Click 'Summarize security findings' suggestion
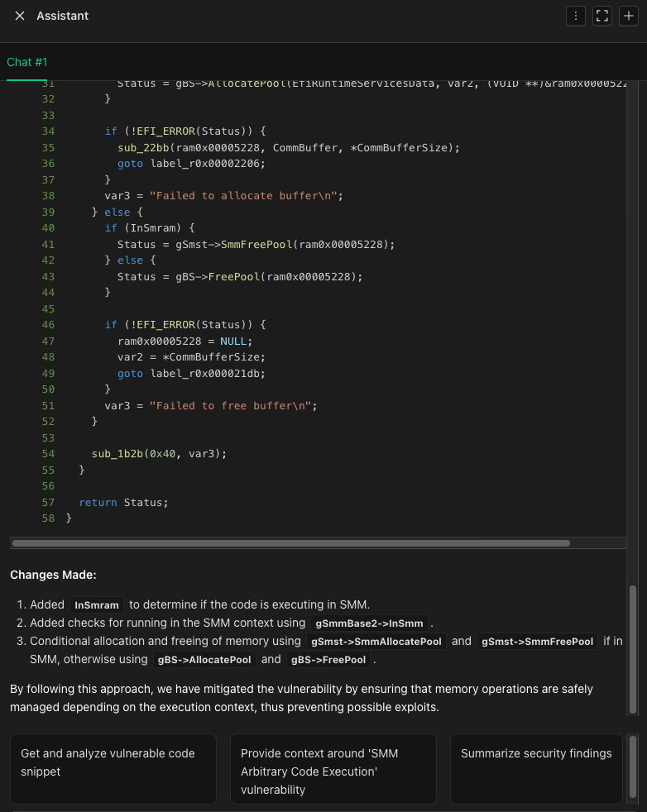This screenshot has height=812, width=647. coord(536,768)
